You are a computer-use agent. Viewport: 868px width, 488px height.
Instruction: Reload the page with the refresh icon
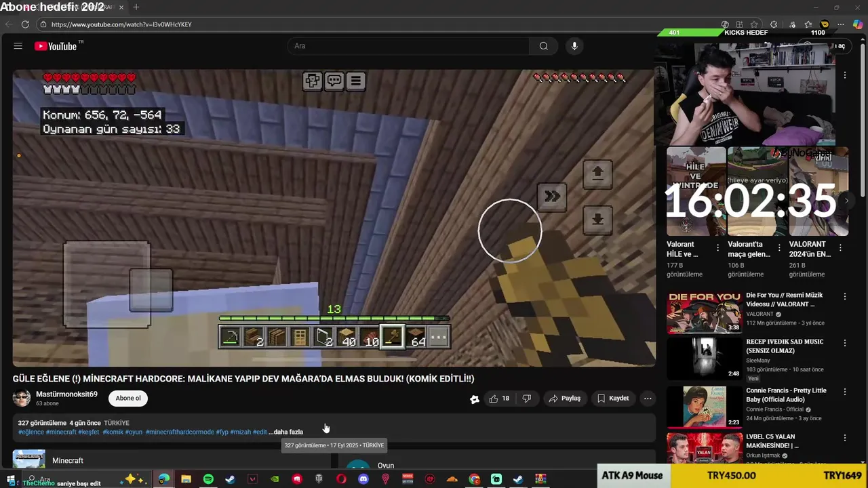point(25,24)
